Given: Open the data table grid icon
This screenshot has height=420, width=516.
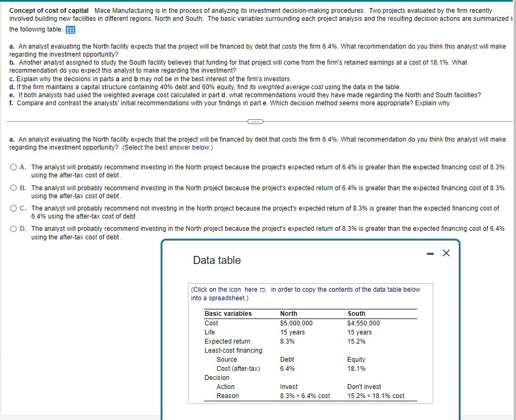Looking at the screenshot, I should click(x=71, y=30).
